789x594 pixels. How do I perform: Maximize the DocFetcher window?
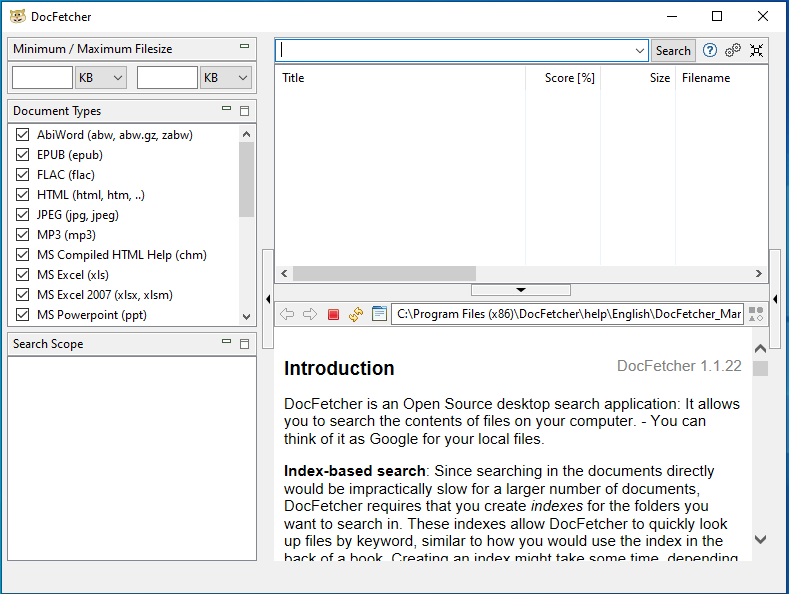point(717,16)
